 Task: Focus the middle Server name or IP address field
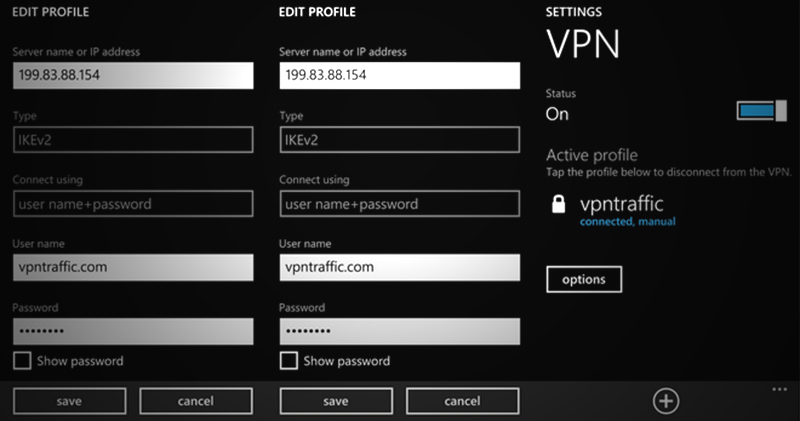[400, 76]
